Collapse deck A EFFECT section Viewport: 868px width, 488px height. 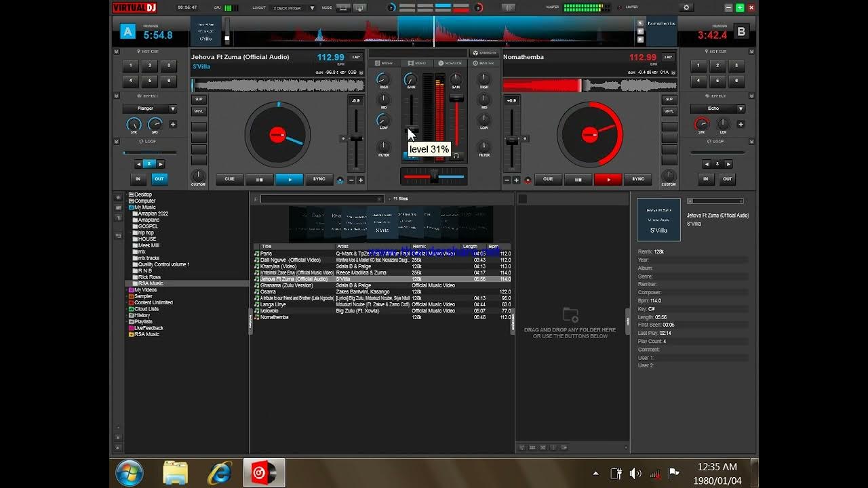(x=117, y=96)
